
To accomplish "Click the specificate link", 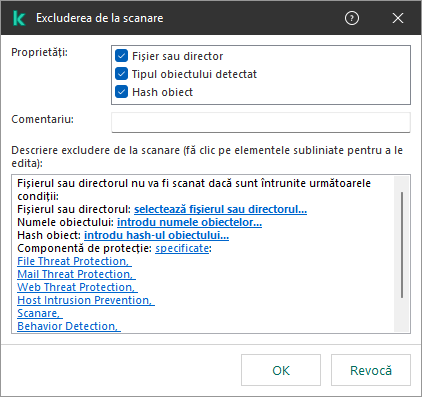I will [x=182, y=248].
